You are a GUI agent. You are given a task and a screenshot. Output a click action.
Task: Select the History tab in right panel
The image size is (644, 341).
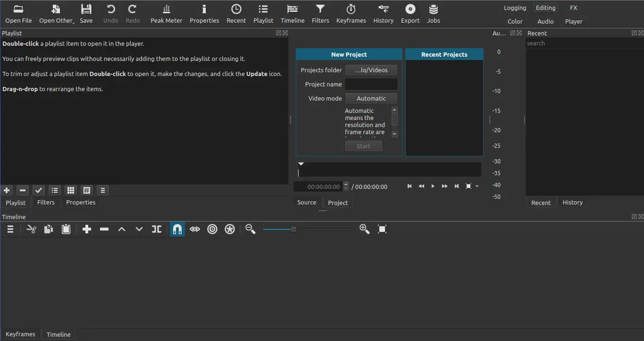click(572, 202)
